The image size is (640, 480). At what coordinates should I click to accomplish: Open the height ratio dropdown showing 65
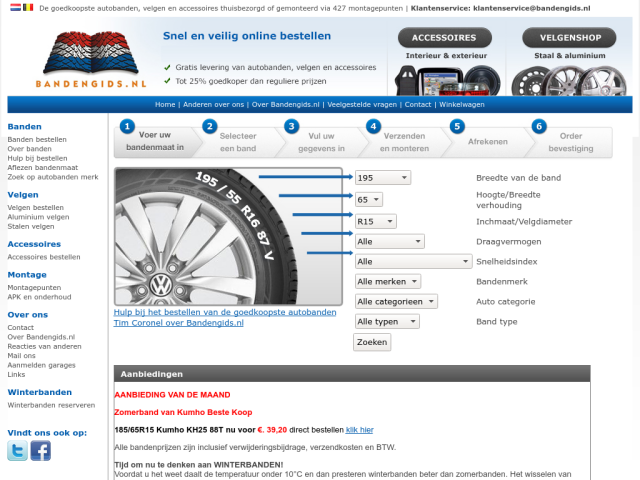(x=369, y=199)
